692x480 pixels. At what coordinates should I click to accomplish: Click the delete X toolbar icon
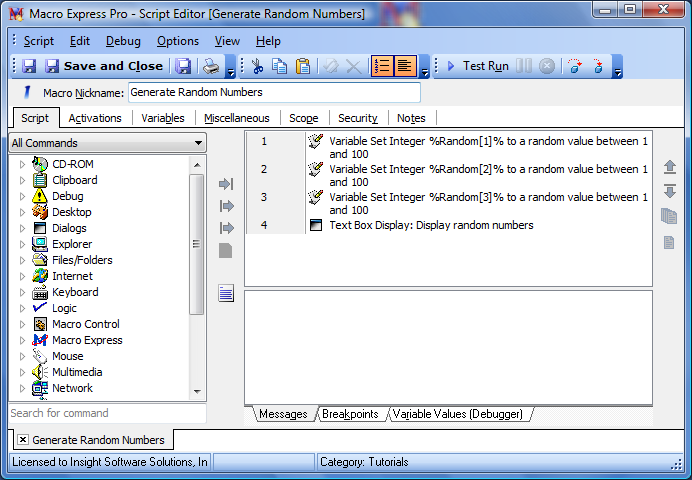coord(354,66)
